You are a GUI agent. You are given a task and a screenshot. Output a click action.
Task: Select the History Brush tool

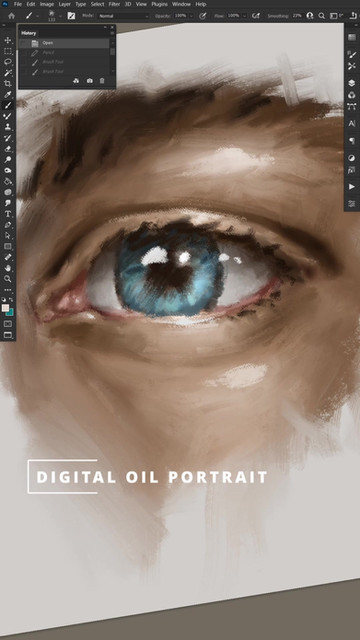[x=7, y=138]
